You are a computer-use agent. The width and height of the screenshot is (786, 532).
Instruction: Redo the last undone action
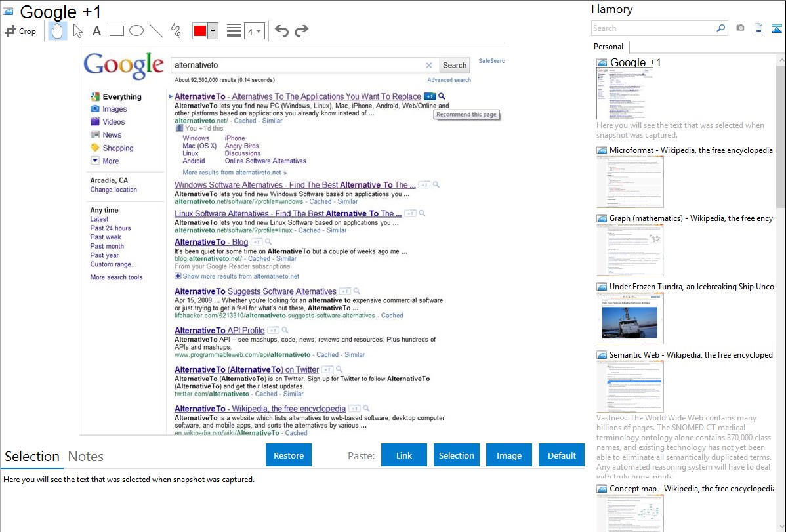click(x=301, y=31)
